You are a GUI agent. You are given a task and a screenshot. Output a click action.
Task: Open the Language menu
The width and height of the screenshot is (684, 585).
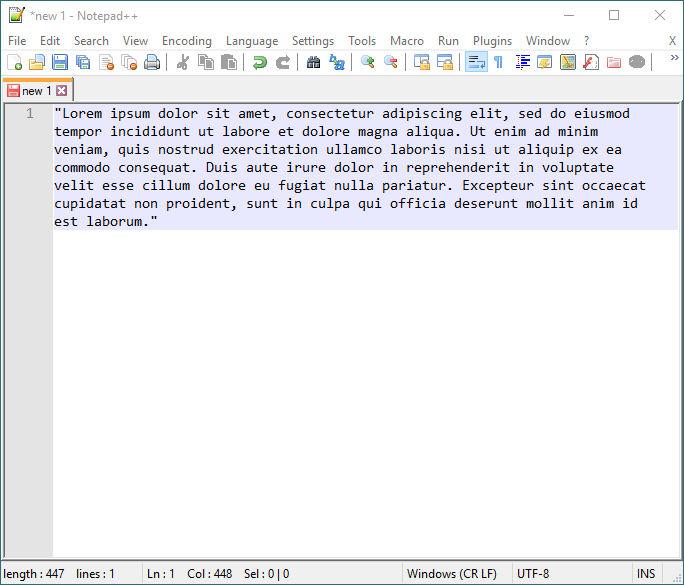252,41
